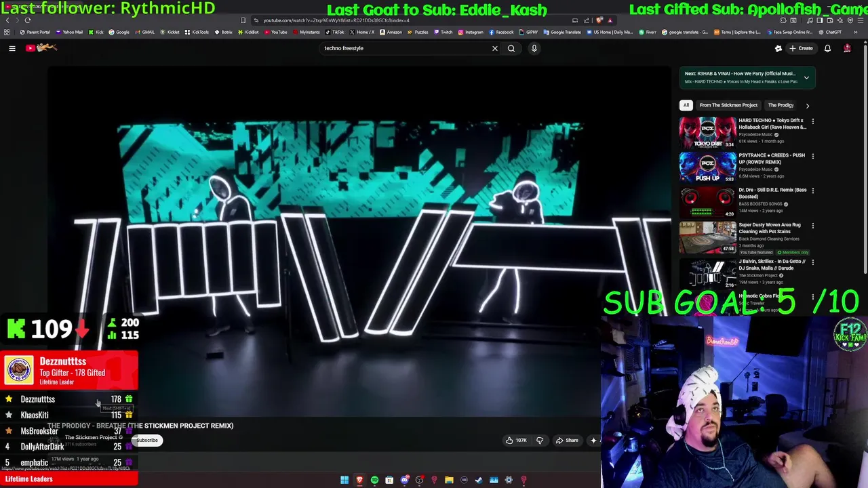Open the Brave Rewards triangle icon

(610, 20)
